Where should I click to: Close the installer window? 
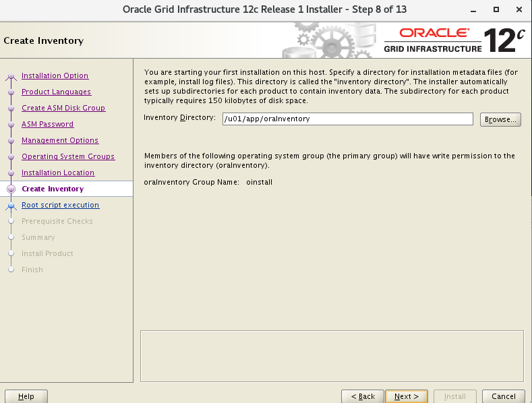coord(519,9)
